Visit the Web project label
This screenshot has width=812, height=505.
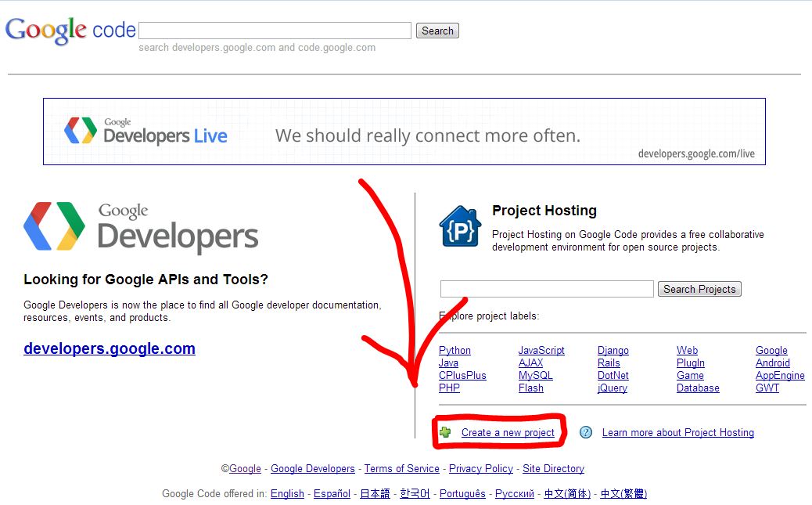[687, 351]
